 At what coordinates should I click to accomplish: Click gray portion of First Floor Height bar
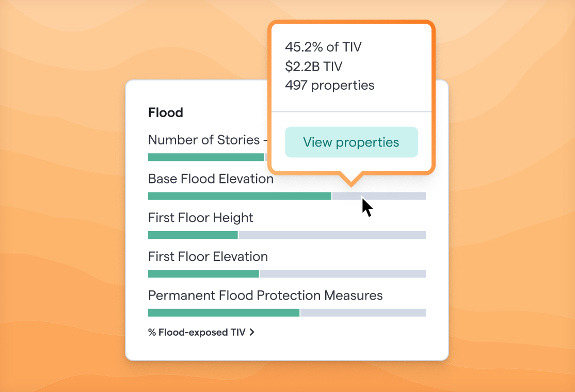click(x=332, y=235)
